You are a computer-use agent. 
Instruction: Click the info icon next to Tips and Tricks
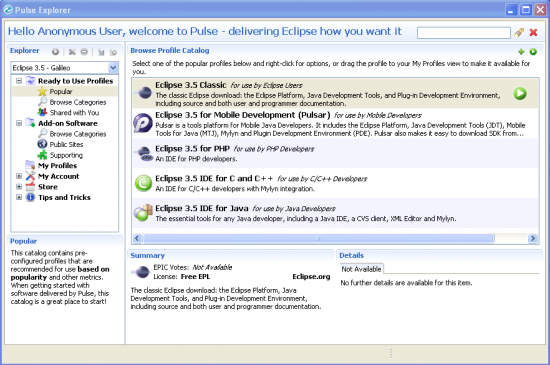coord(31,197)
